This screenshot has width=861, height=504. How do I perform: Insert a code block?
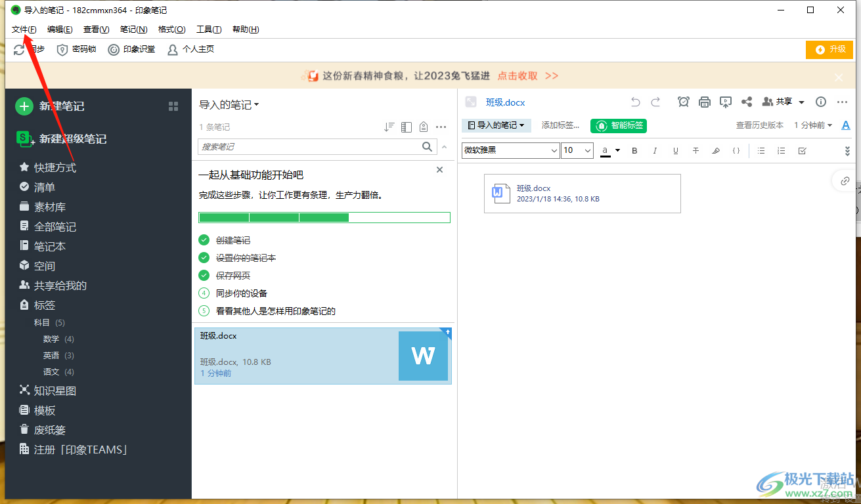736,150
